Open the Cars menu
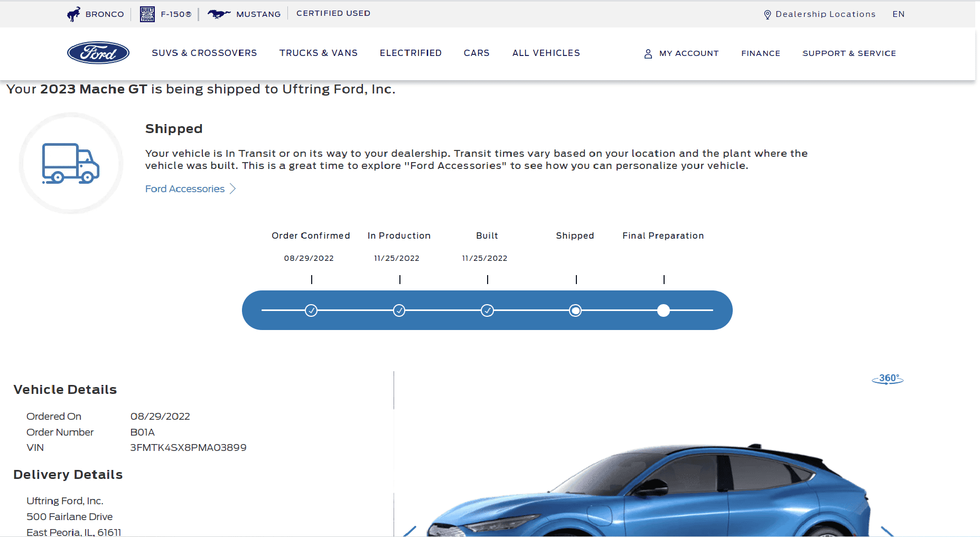The height and width of the screenshot is (537, 980). coord(477,53)
